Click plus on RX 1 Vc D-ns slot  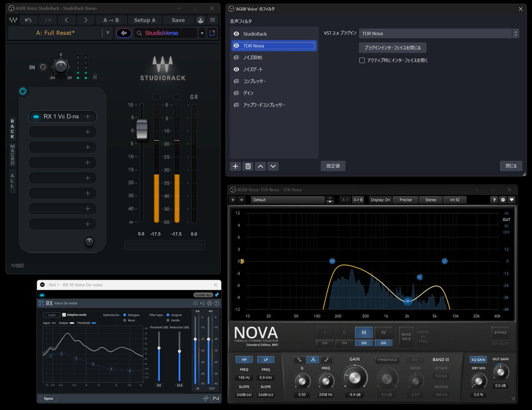point(88,117)
